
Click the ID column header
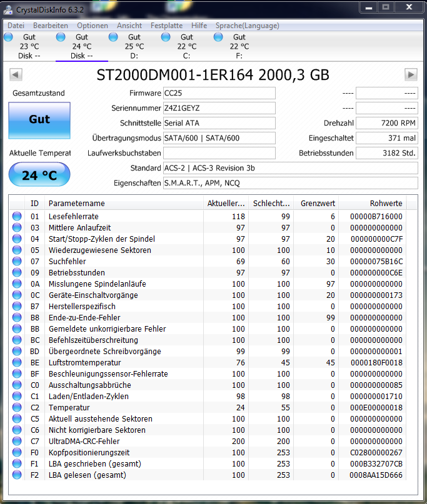click(34, 203)
